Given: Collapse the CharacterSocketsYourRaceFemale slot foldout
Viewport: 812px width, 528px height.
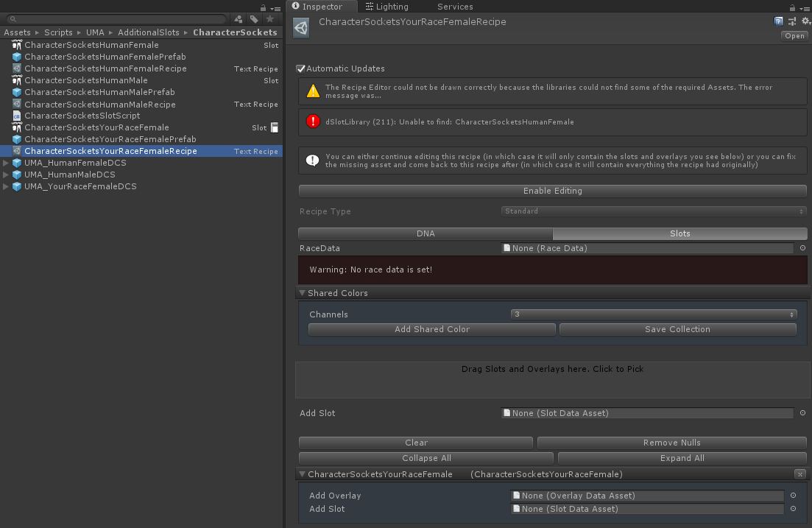Looking at the screenshot, I should point(302,474).
